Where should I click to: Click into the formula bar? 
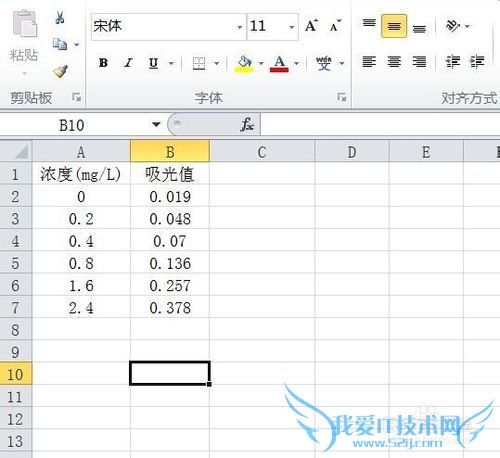point(380,125)
